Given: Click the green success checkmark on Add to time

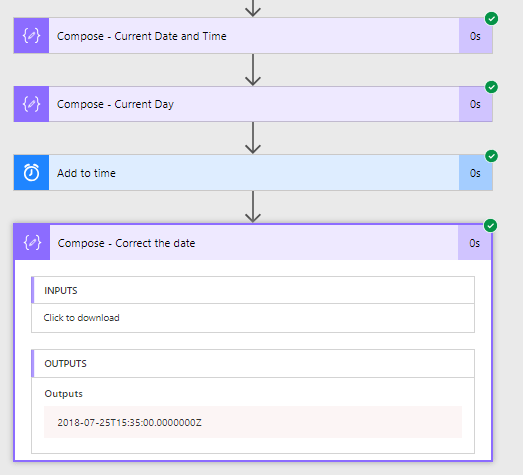Looking at the screenshot, I should (491, 156).
